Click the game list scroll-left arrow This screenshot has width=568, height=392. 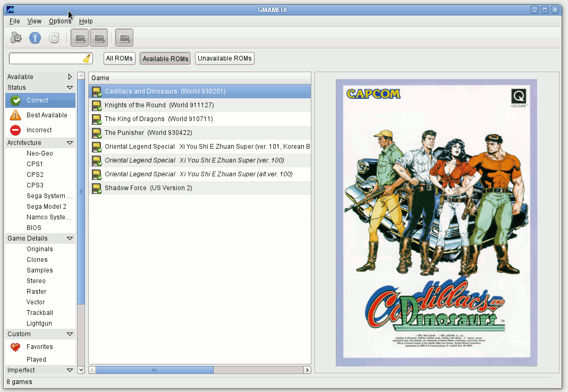tap(92, 370)
